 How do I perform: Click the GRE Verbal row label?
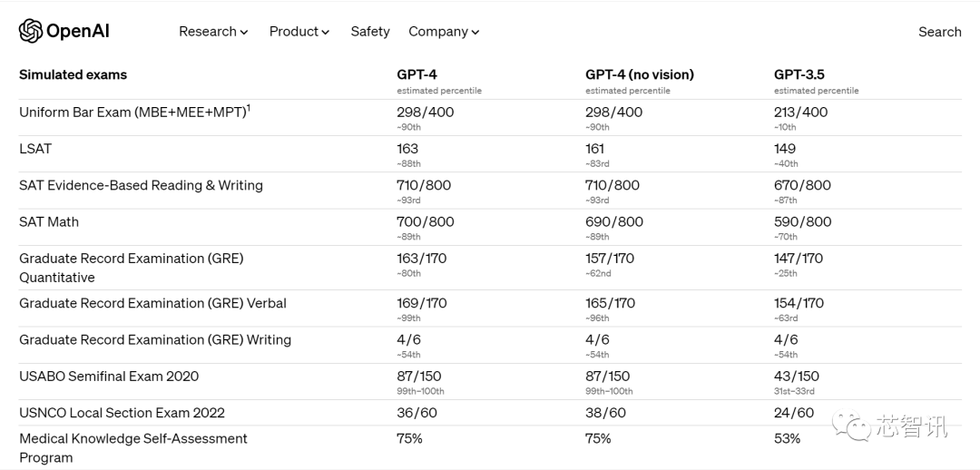coord(152,303)
